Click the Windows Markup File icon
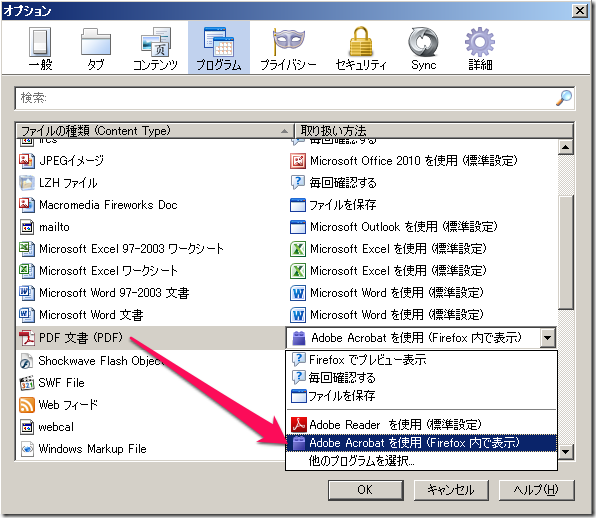 [27, 449]
